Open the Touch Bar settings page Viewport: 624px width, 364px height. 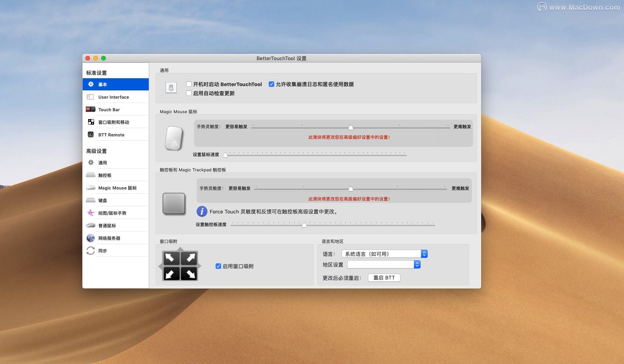click(116, 109)
